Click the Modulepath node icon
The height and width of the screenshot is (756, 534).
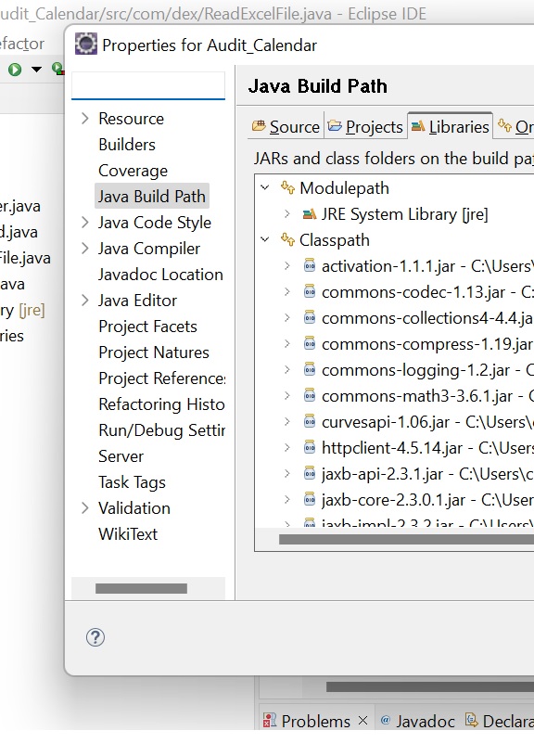(287, 187)
